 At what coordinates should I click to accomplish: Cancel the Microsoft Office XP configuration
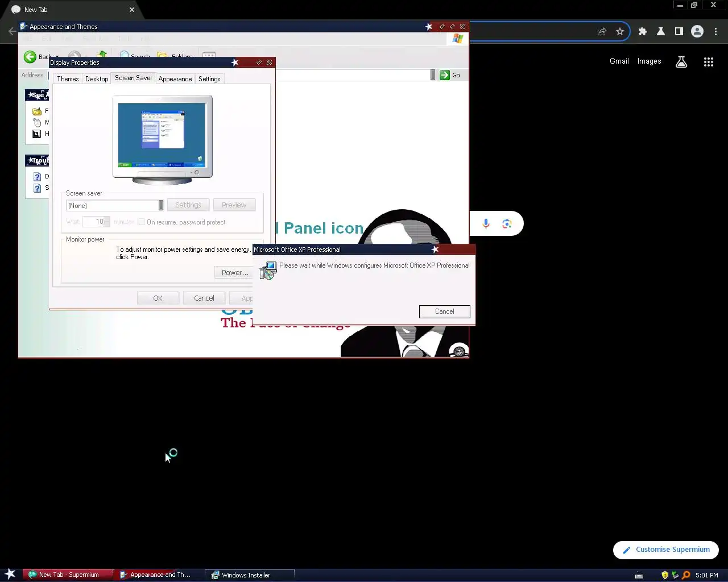point(445,311)
